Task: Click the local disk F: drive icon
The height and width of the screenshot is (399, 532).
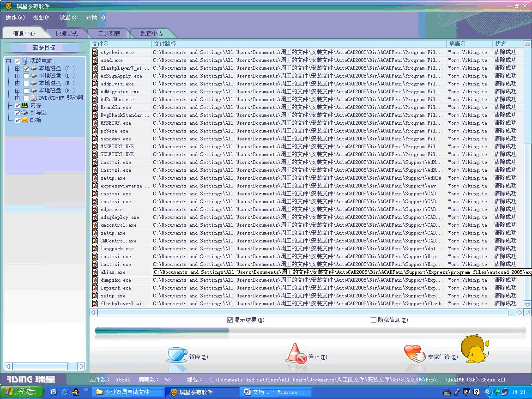Action: (x=33, y=91)
